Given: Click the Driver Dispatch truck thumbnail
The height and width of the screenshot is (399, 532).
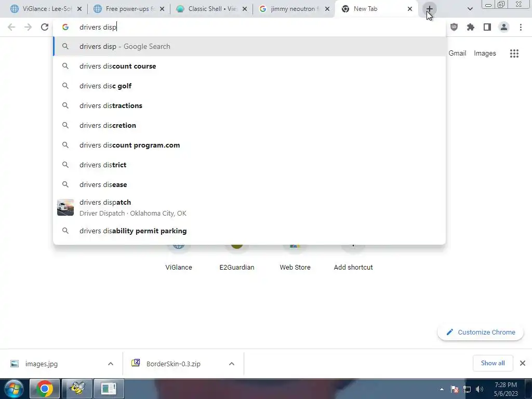Looking at the screenshot, I should [65, 207].
